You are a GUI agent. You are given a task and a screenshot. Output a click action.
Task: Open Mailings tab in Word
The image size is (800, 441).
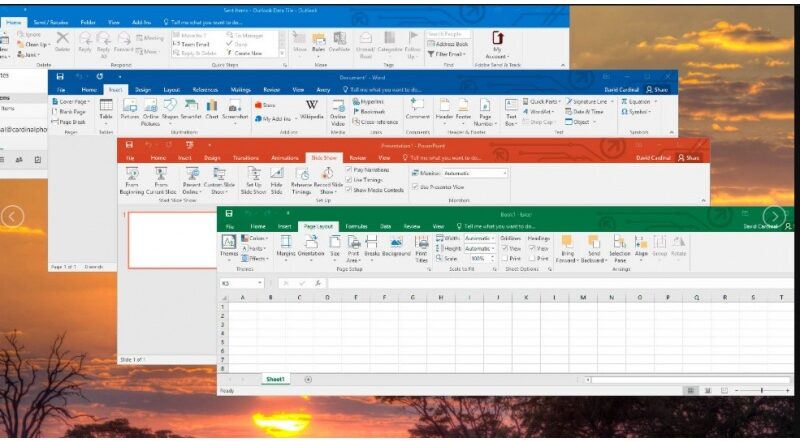240,90
